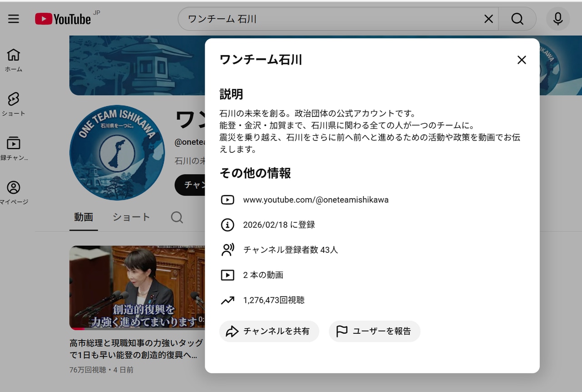Open マイページ in the sidebar
Screen dimensions: 582x392
coord(14,193)
